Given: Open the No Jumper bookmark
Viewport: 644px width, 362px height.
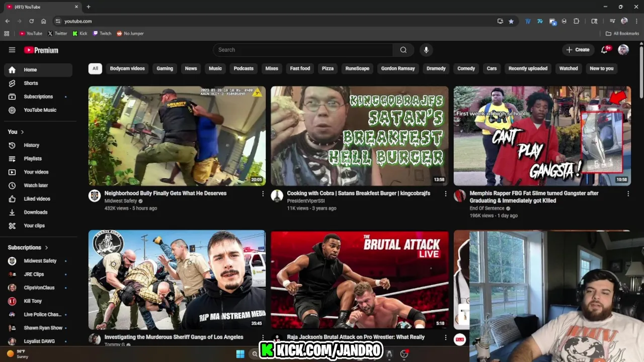Looking at the screenshot, I should click(130, 34).
